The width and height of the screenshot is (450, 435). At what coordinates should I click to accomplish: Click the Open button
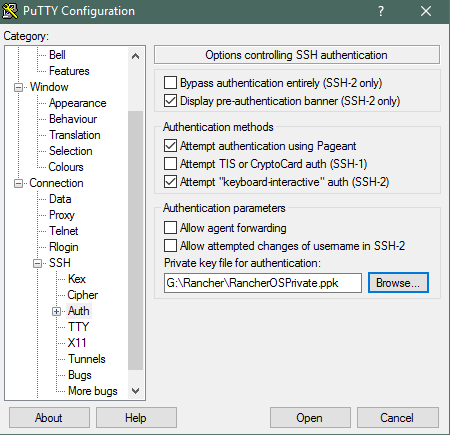click(310, 417)
